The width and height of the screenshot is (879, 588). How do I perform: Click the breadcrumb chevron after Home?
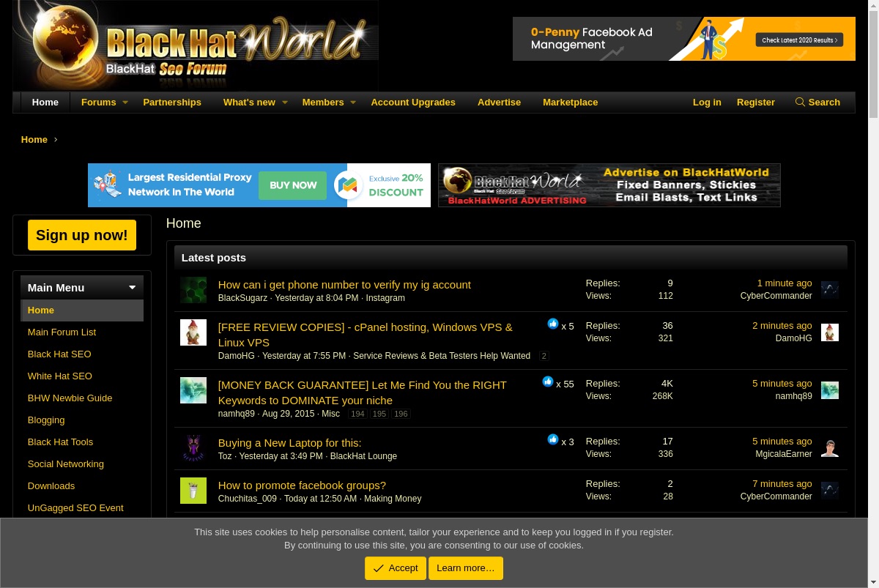pyautogui.click(x=56, y=140)
